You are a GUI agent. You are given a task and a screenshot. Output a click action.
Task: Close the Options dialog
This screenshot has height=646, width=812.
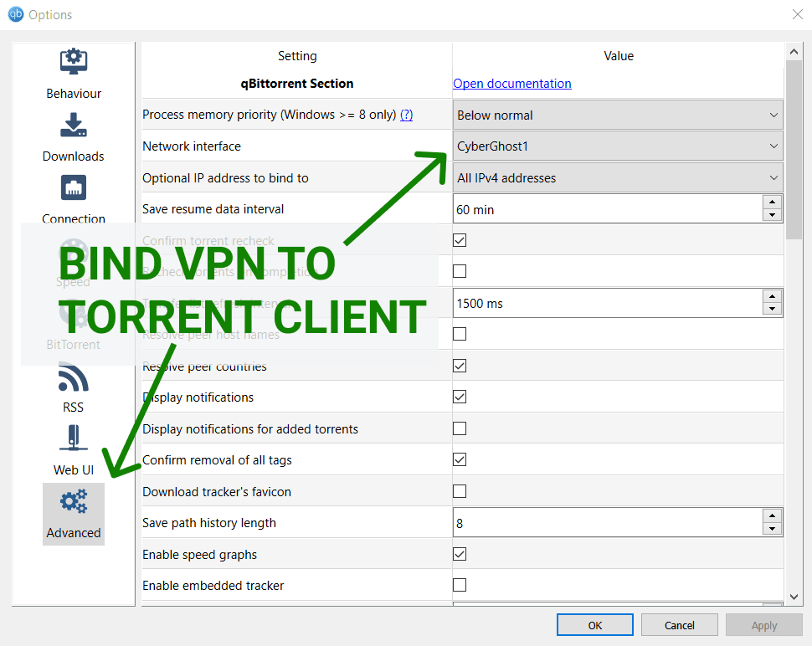click(798, 14)
